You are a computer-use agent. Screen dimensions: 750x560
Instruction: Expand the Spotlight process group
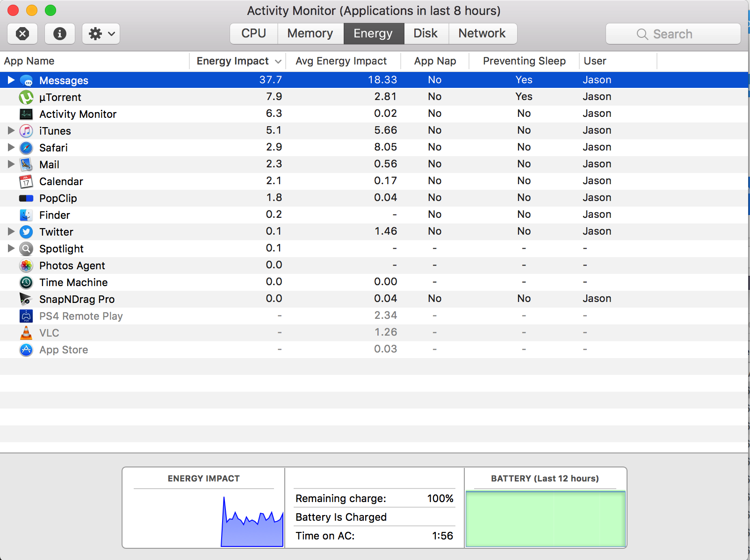(x=11, y=248)
